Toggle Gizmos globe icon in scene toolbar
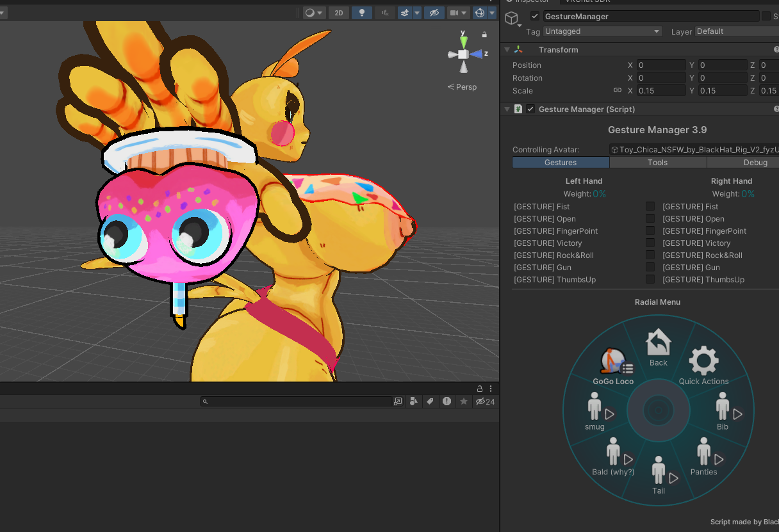Image resolution: width=779 pixels, height=532 pixels. [x=480, y=13]
